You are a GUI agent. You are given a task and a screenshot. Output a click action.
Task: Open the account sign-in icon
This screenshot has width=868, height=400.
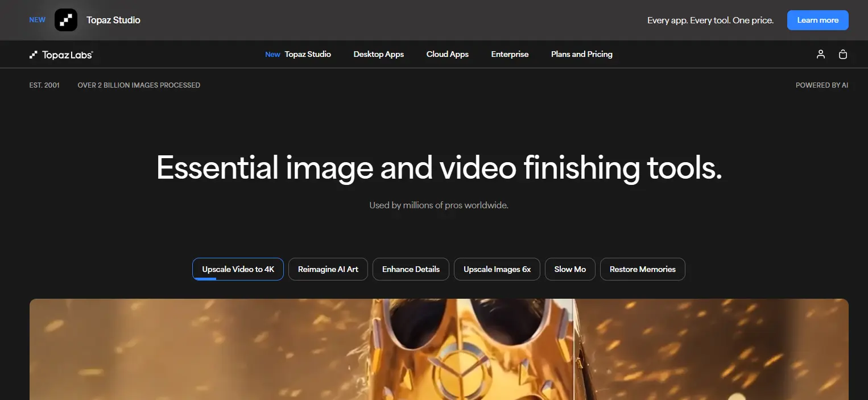820,54
